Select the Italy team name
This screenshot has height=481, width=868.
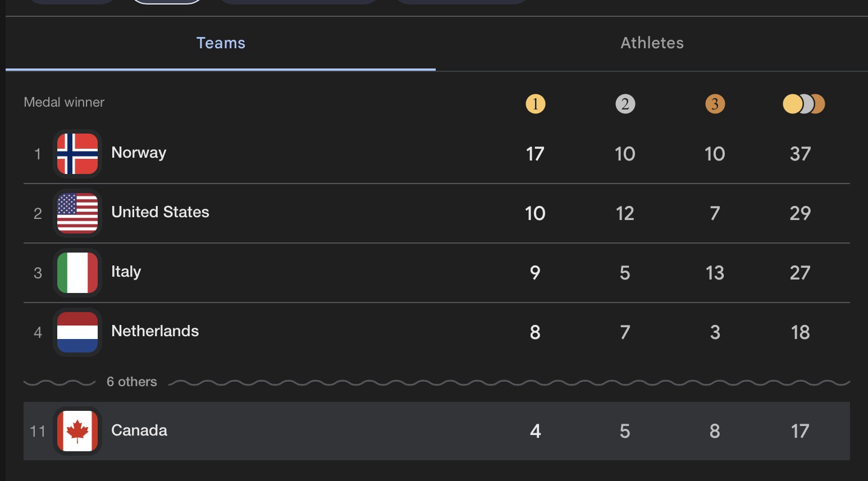pyautogui.click(x=126, y=272)
